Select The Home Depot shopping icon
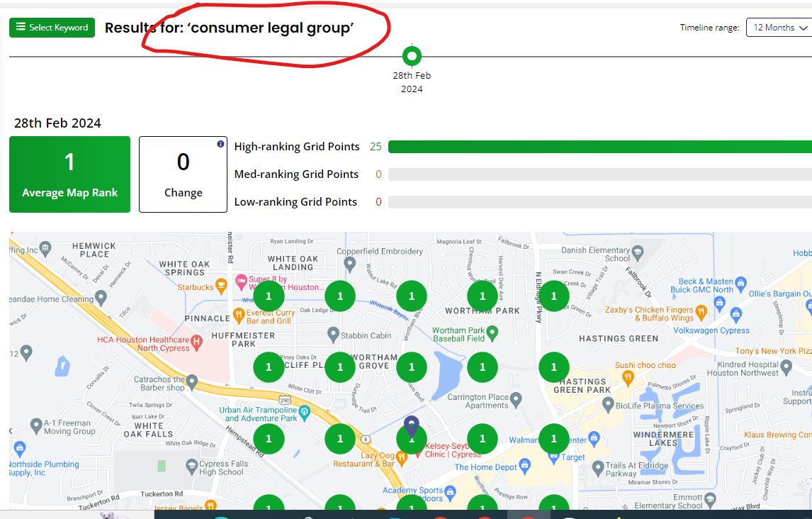The width and height of the screenshot is (812, 519). [x=524, y=464]
